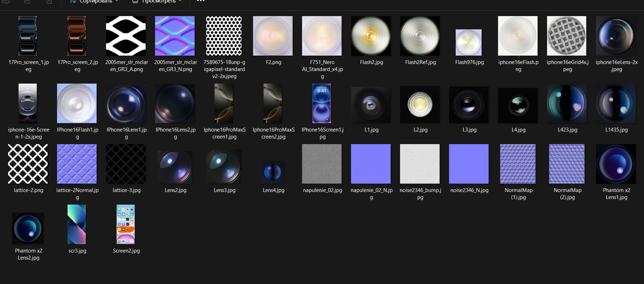Click the delete trash can icon
This screenshot has width=644, height=284.
coord(49,2)
